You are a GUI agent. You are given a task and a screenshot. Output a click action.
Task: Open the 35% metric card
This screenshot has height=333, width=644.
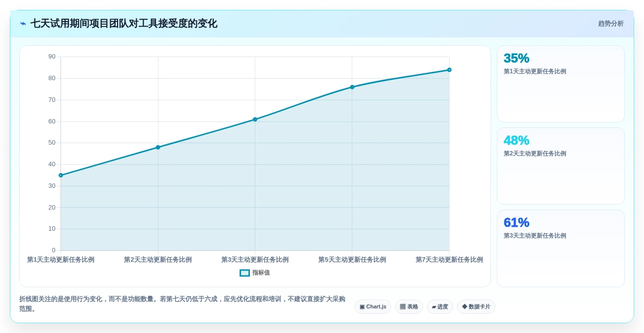(x=561, y=84)
